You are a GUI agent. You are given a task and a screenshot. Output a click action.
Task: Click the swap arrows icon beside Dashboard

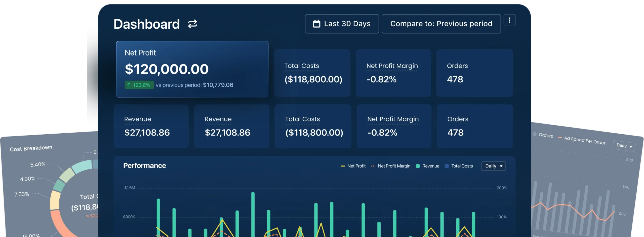[x=192, y=24]
